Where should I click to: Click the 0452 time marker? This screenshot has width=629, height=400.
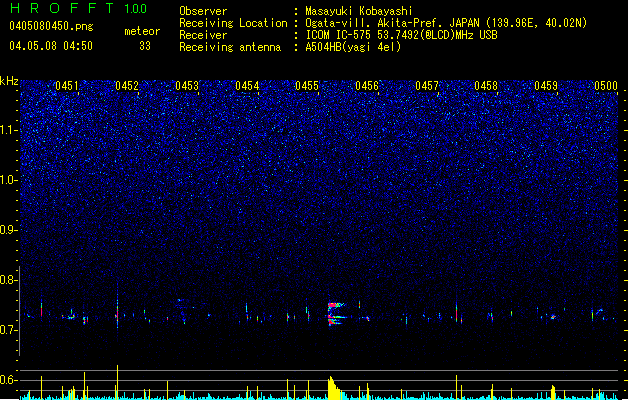pos(127,86)
